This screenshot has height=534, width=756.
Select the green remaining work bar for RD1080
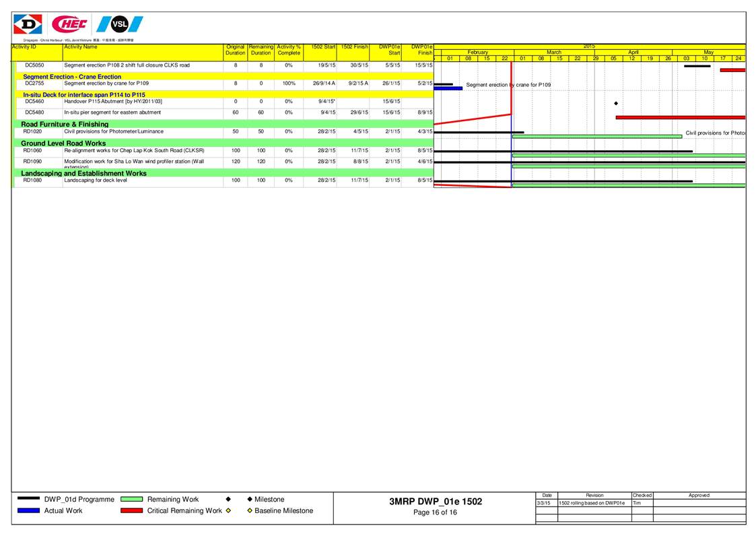629,185
